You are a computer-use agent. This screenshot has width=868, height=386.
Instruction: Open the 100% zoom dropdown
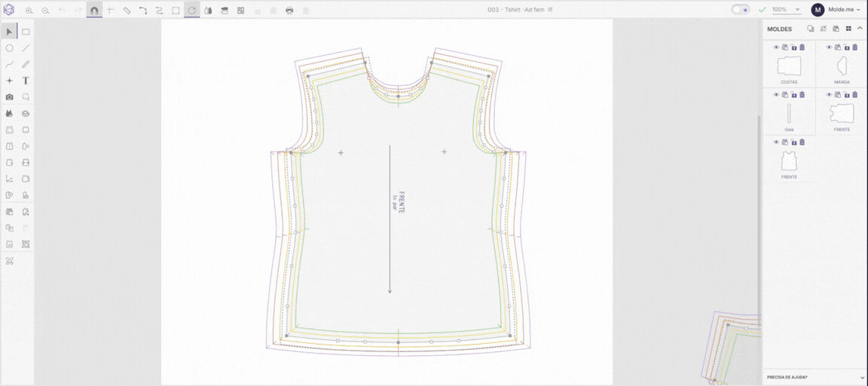tap(787, 9)
